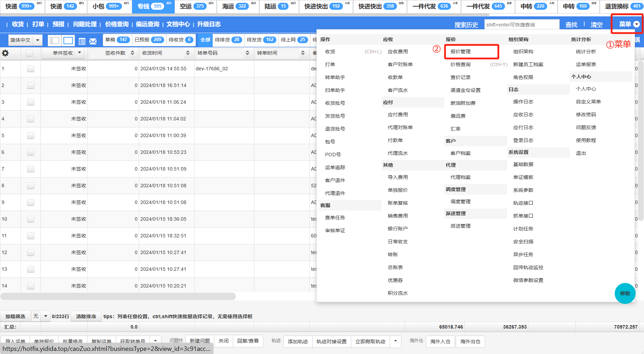Check the checkbox for row 1
This screenshot has width=644, height=354.
coord(31,69)
